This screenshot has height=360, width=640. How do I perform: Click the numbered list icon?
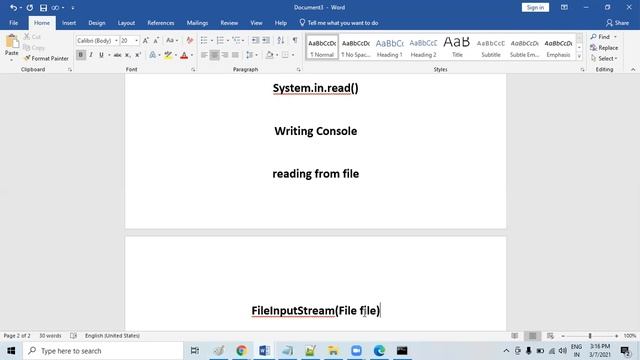220,40
